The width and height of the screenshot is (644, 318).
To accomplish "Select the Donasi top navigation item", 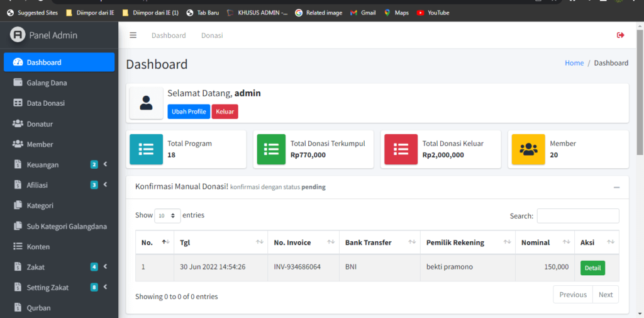I will [212, 35].
